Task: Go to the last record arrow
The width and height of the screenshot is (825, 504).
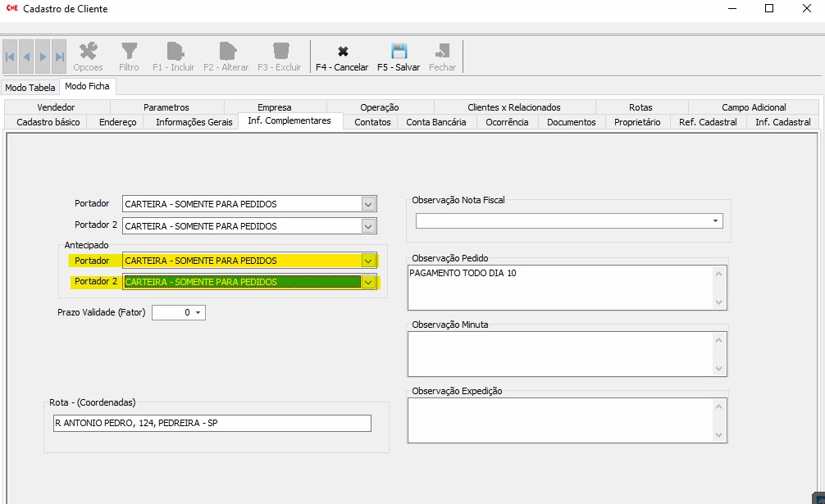Action: pyautogui.click(x=59, y=57)
